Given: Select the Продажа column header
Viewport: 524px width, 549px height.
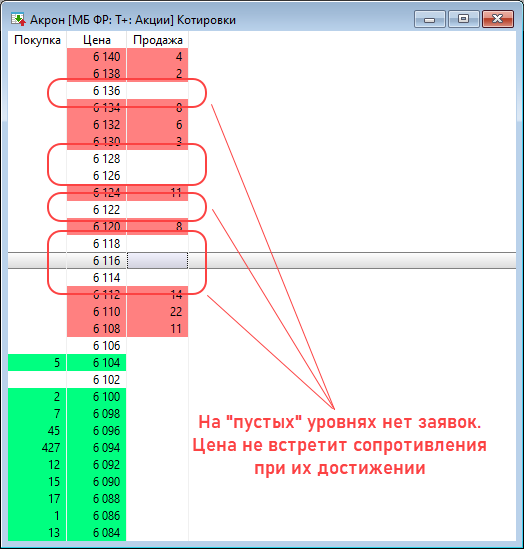Looking at the screenshot, I should (158, 40).
